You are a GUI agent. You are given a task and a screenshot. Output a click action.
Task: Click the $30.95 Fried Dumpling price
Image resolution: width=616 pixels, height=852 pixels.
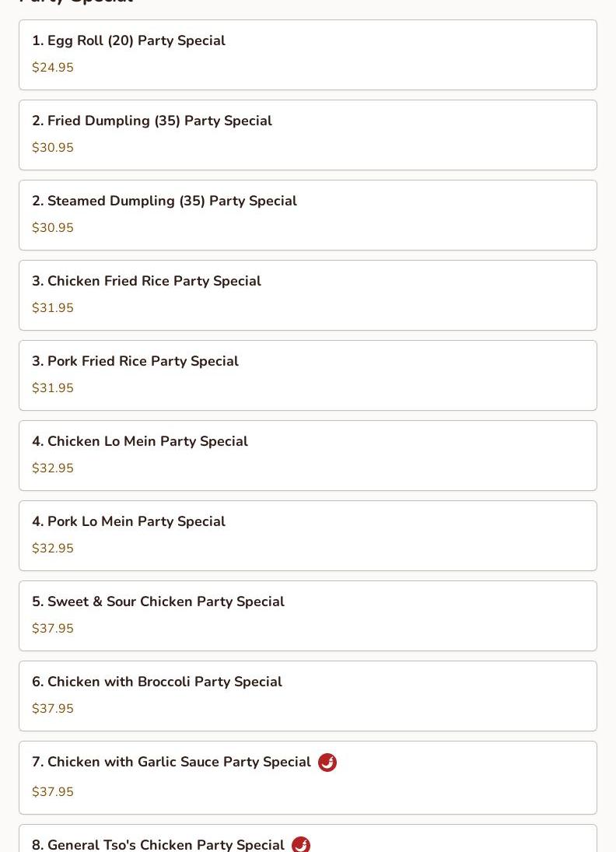53,147
